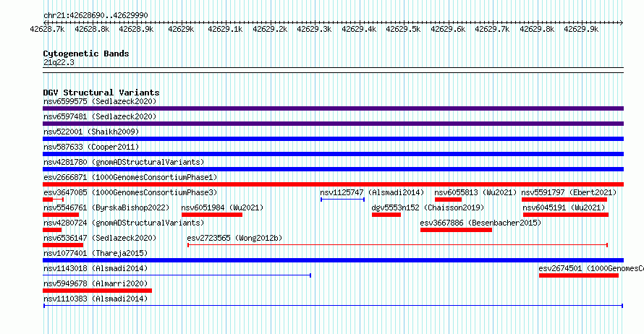Select the nsv1077401 (Thareja2015) label

pos(96,253)
